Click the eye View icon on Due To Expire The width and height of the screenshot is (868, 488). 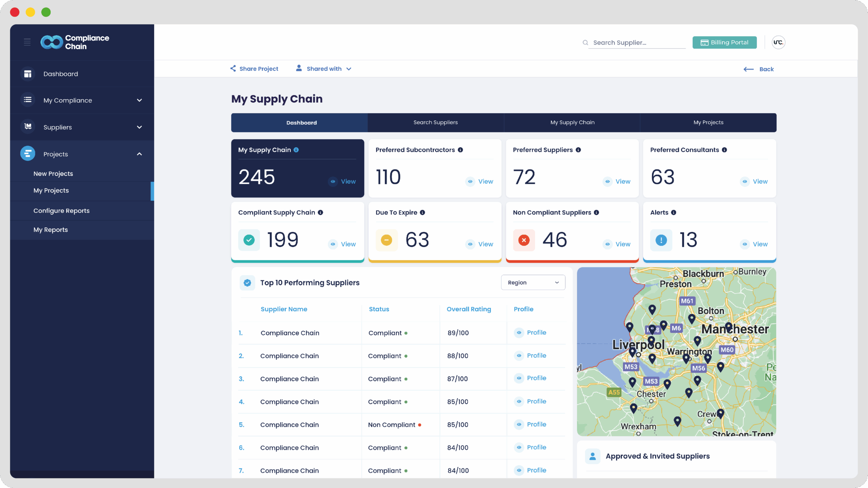click(x=470, y=244)
